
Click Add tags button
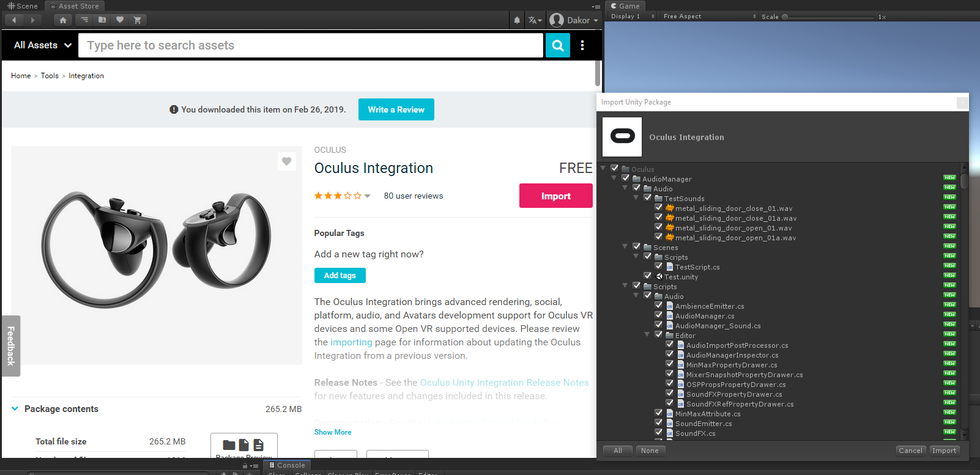340,275
